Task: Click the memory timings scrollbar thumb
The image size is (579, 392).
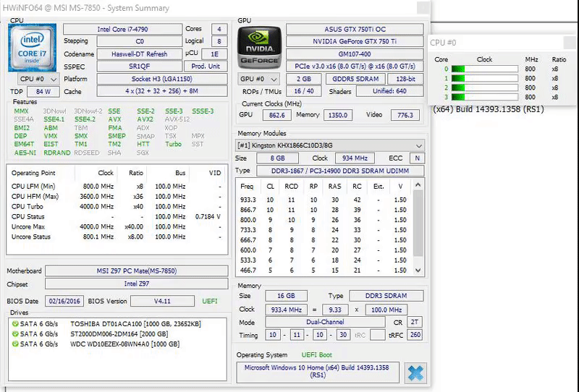Action: pos(418,223)
